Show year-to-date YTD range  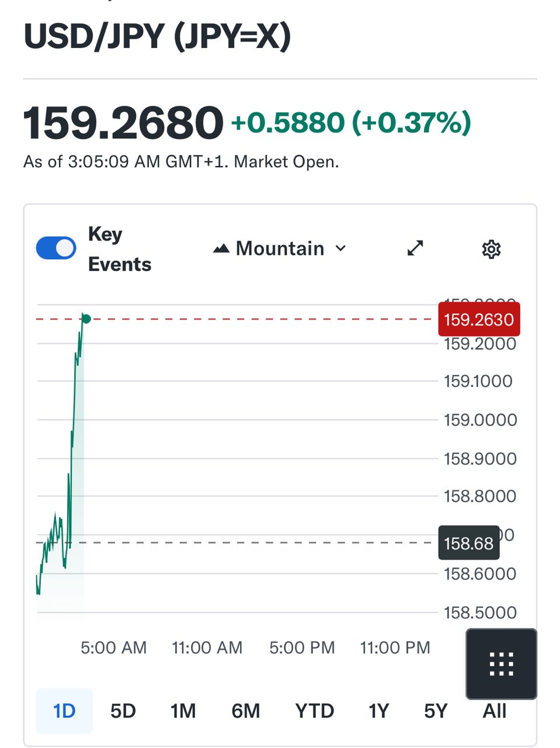315,711
